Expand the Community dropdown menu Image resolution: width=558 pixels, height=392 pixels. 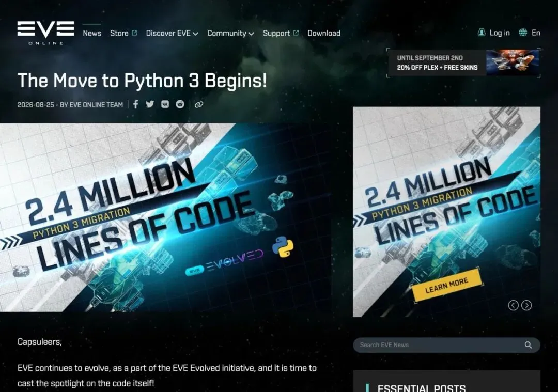coord(230,33)
